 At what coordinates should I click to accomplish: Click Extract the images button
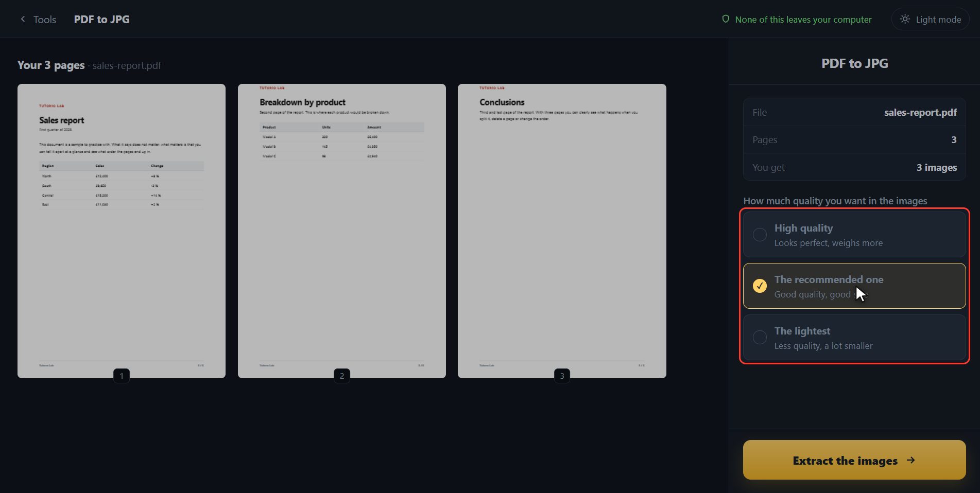[x=854, y=460]
